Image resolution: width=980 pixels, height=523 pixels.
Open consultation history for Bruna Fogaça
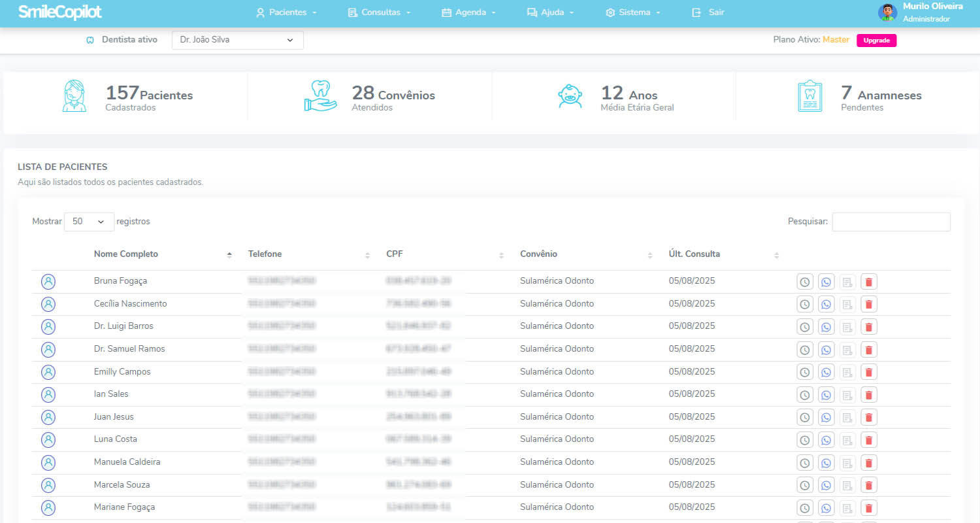pyautogui.click(x=804, y=281)
